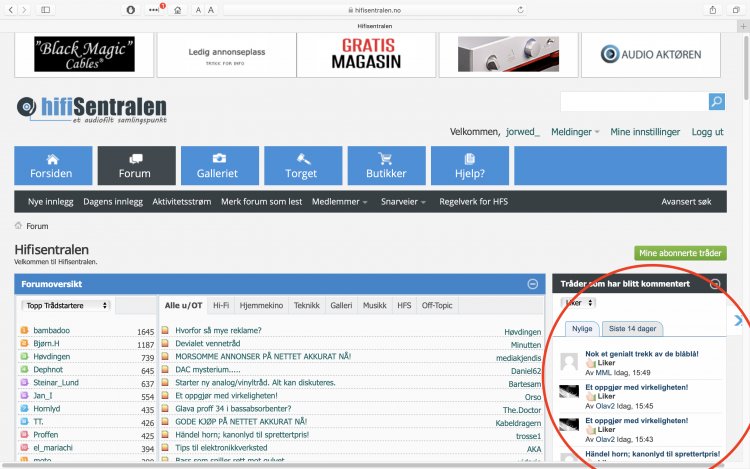Click Ledig annonseplass banner
This screenshot has width=750, height=469.
(x=227, y=55)
